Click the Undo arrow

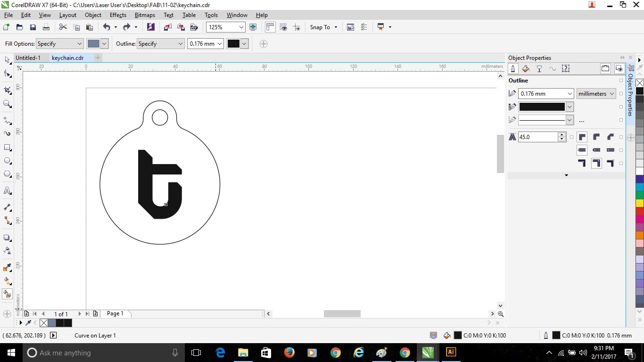(107, 27)
